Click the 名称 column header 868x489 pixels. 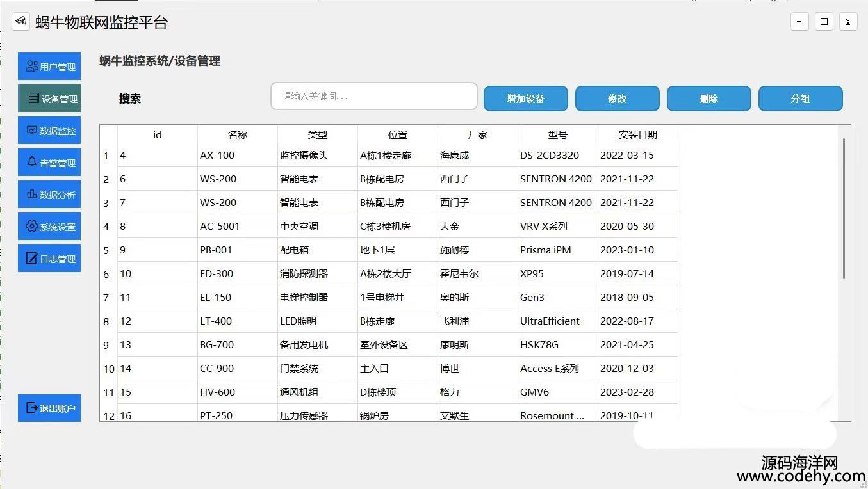[x=237, y=134]
